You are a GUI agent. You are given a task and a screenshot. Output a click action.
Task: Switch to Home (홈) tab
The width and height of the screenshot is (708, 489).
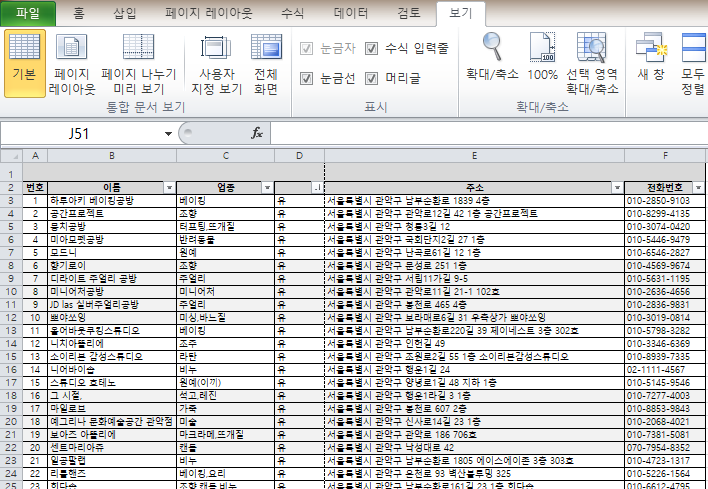(79, 13)
